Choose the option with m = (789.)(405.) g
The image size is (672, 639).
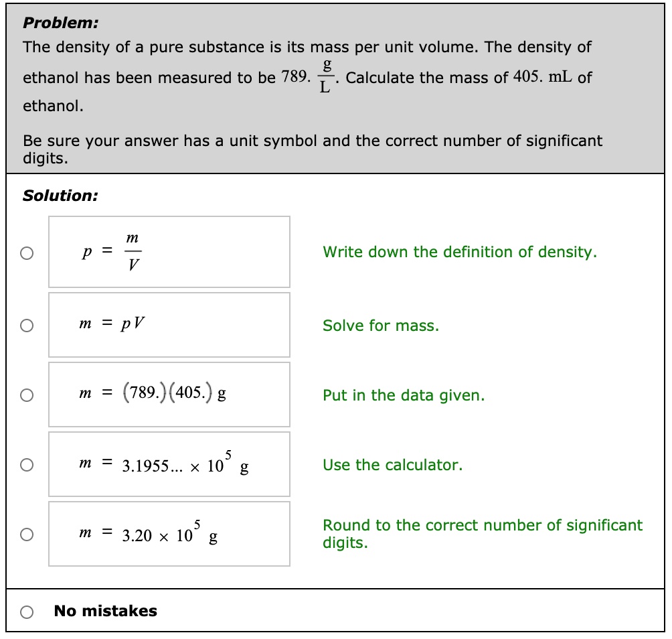pyautogui.click(x=27, y=395)
